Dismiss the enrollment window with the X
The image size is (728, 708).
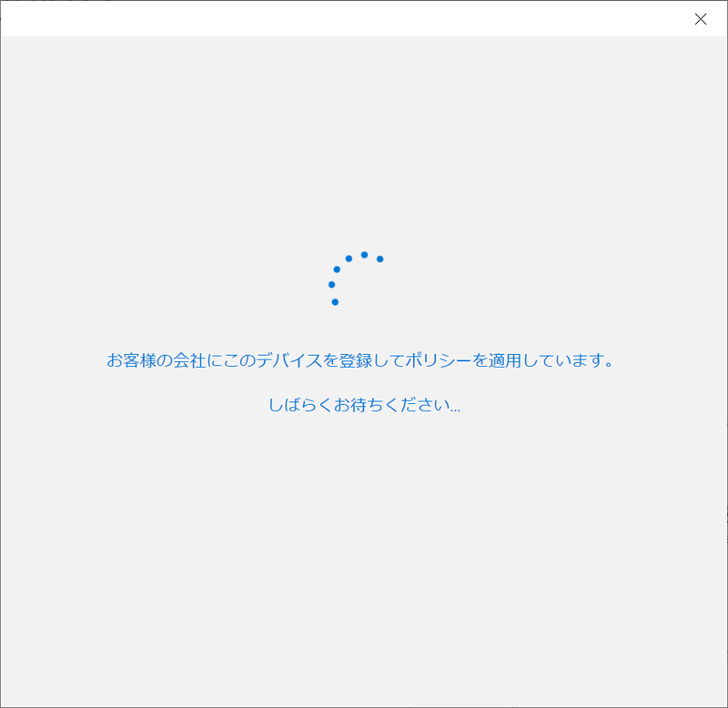coord(701,19)
